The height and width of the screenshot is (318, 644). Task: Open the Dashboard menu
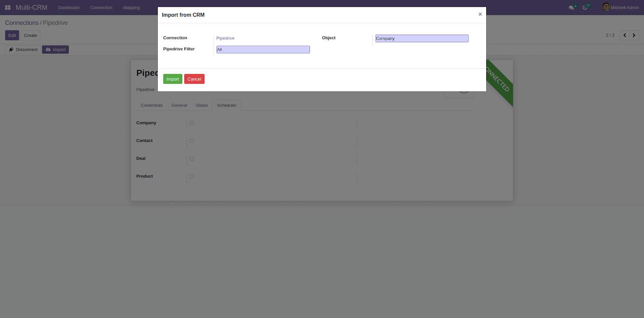coord(69,8)
